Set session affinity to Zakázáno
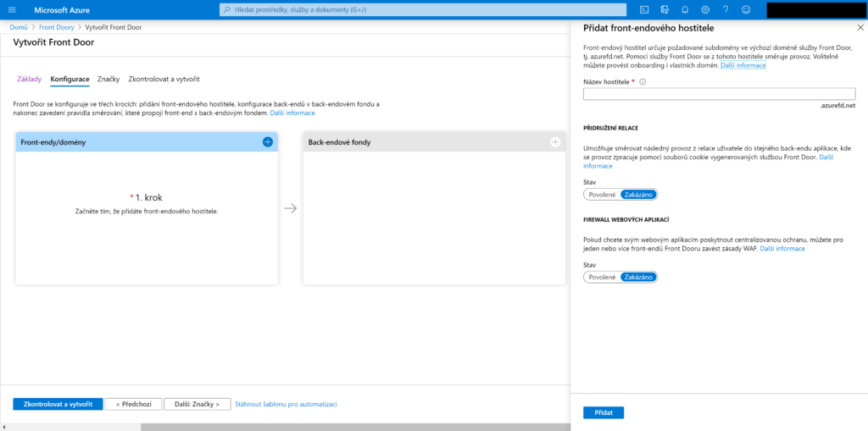 point(638,194)
